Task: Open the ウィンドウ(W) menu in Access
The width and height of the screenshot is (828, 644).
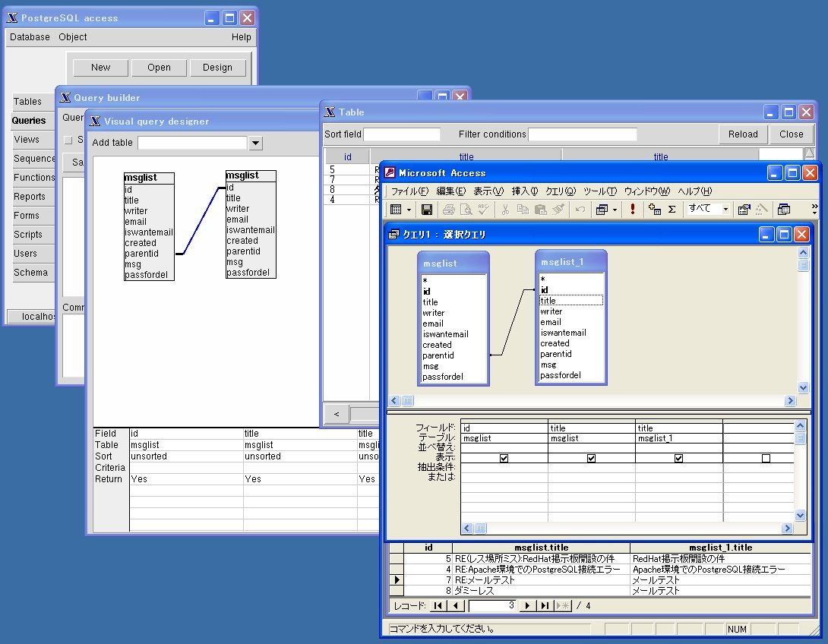Action: click(x=647, y=191)
